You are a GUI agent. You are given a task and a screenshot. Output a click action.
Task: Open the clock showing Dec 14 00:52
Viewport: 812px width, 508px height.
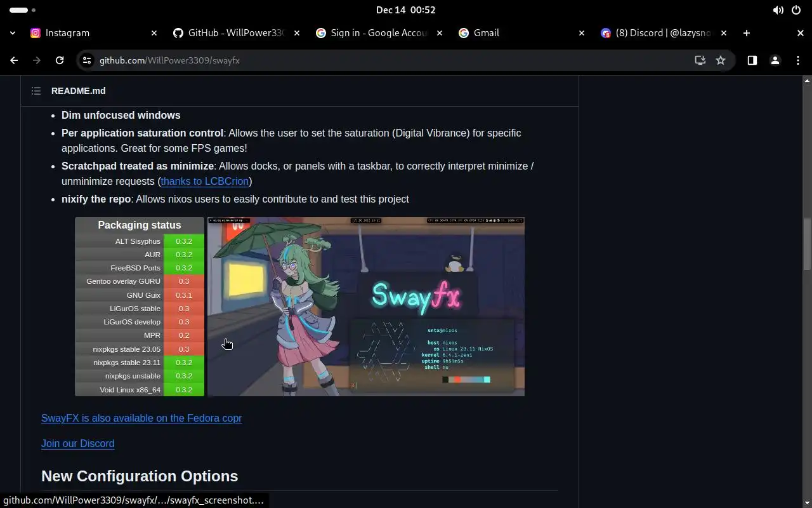[406, 10]
